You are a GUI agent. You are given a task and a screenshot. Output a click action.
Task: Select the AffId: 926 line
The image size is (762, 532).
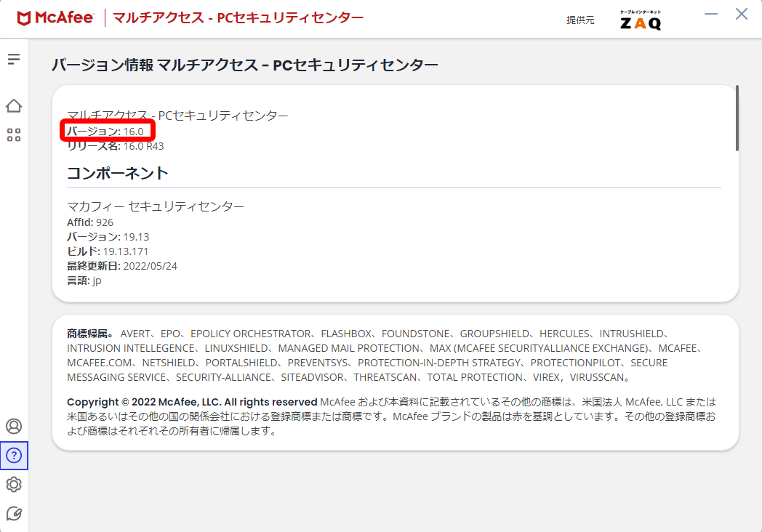tap(90, 222)
